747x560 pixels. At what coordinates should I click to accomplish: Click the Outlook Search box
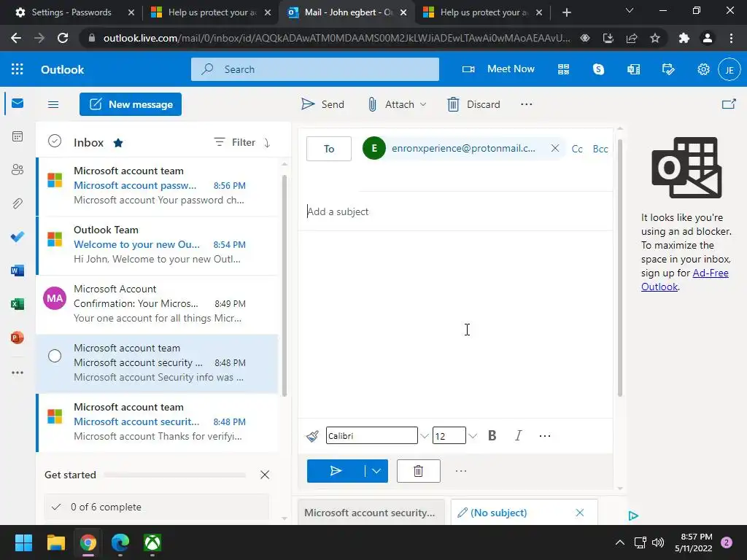point(315,69)
